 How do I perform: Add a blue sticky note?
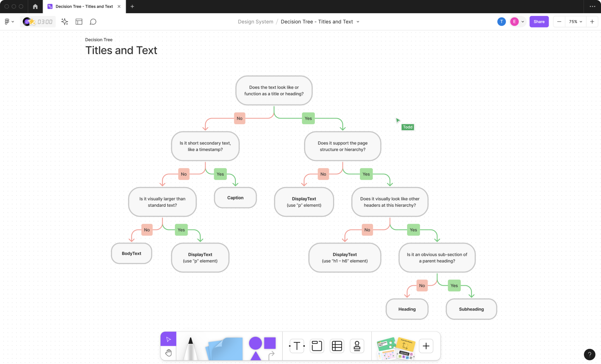225,348
